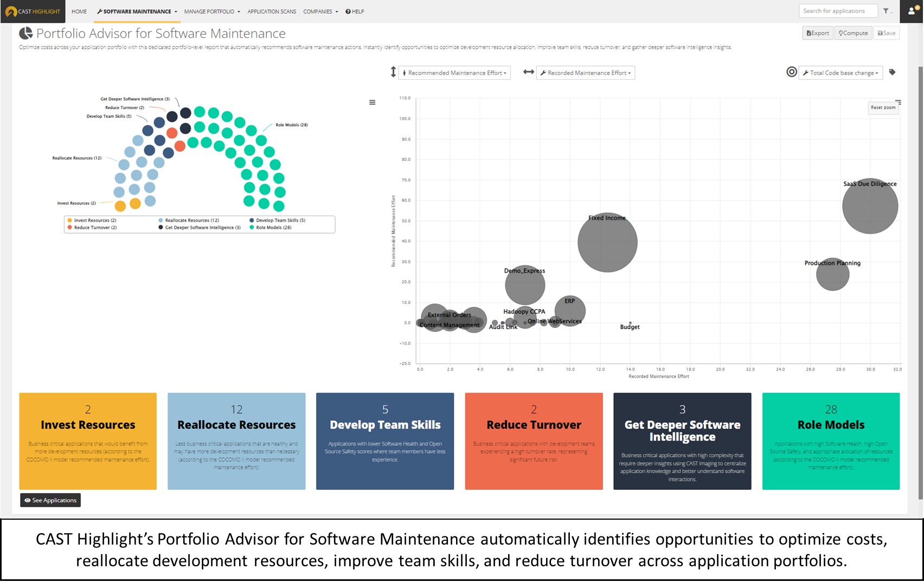Select the orange Invest Resources tile
924x582 pixels.
[88, 441]
